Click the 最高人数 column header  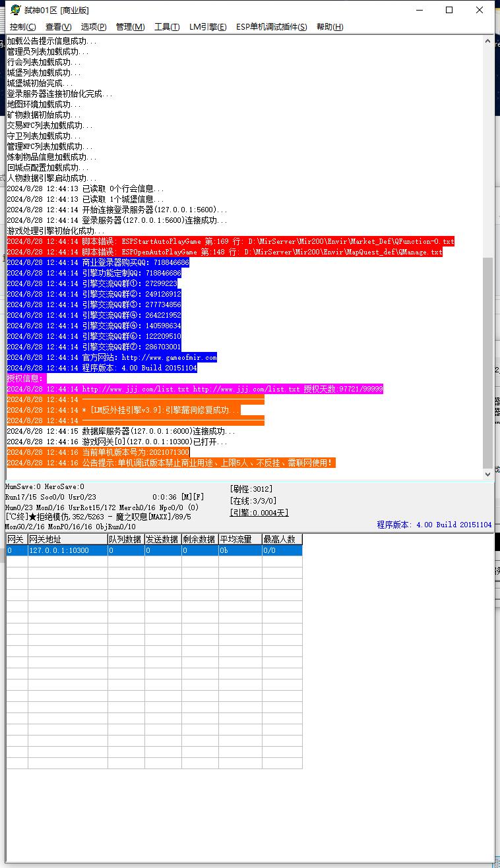pyautogui.click(x=282, y=539)
